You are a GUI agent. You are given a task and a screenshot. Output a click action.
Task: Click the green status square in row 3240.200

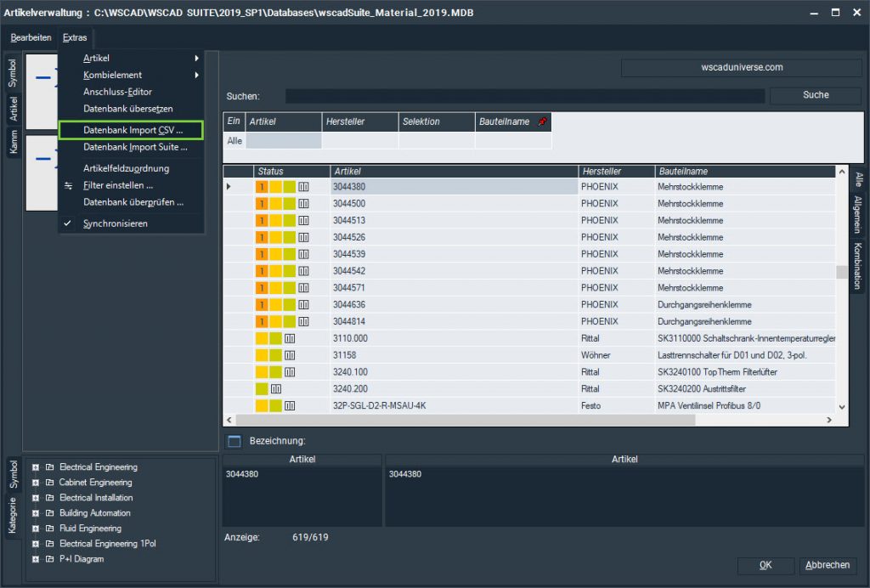(262, 389)
